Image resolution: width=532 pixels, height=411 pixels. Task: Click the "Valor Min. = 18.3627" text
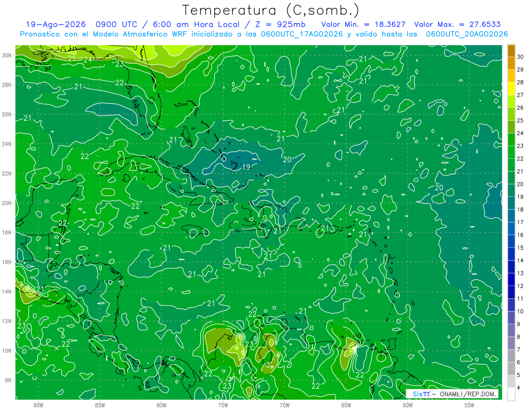point(364,25)
